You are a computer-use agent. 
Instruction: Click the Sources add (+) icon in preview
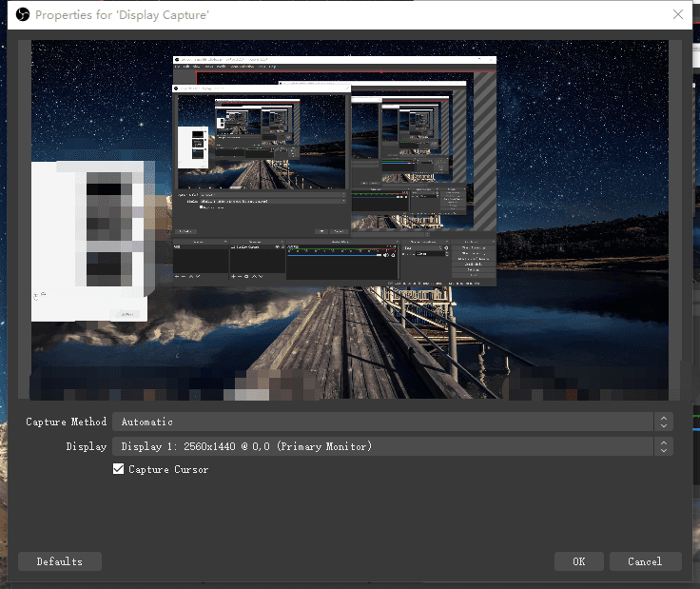click(234, 276)
